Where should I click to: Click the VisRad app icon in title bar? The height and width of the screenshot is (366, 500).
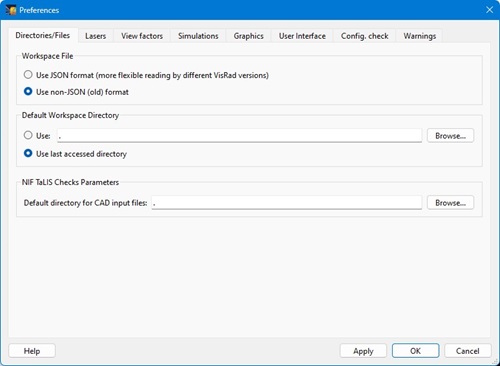pos(11,10)
